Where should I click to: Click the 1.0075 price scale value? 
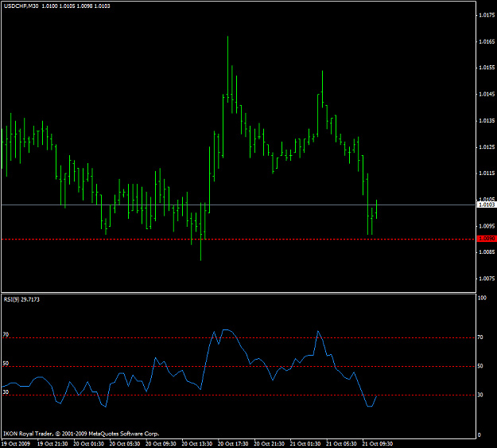pyautogui.click(x=487, y=279)
